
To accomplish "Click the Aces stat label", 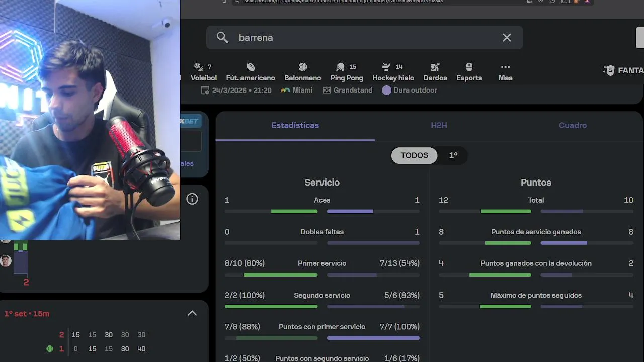I will pyautogui.click(x=322, y=200).
